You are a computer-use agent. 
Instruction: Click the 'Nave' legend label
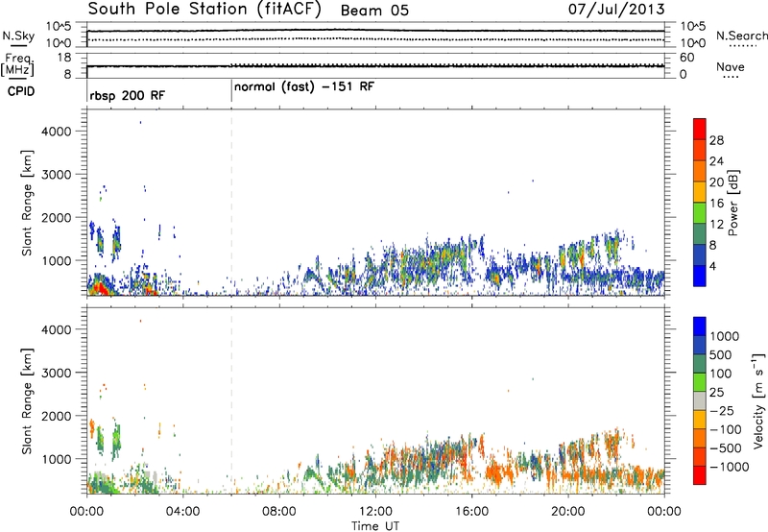[731, 66]
